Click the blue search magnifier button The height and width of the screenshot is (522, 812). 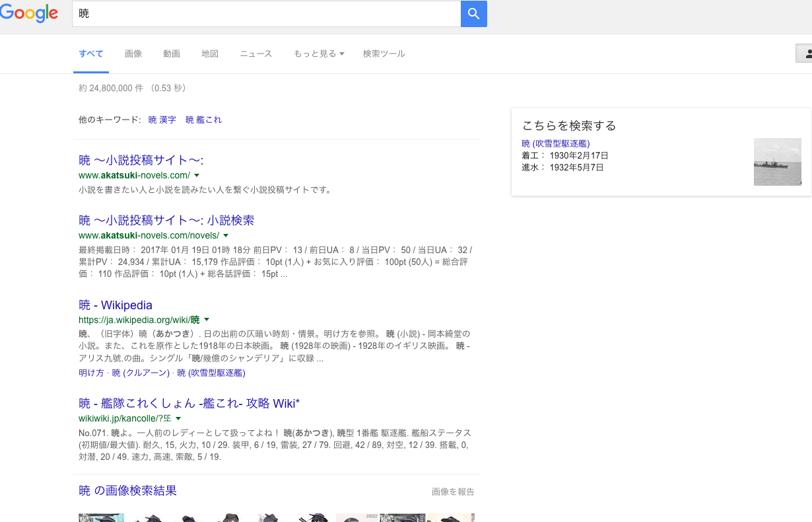(x=473, y=14)
